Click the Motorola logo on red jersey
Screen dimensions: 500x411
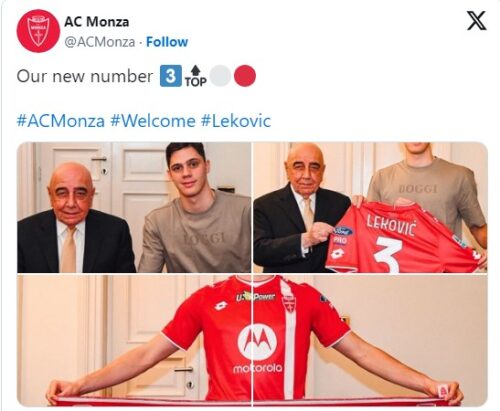click(x=257, y=348)
